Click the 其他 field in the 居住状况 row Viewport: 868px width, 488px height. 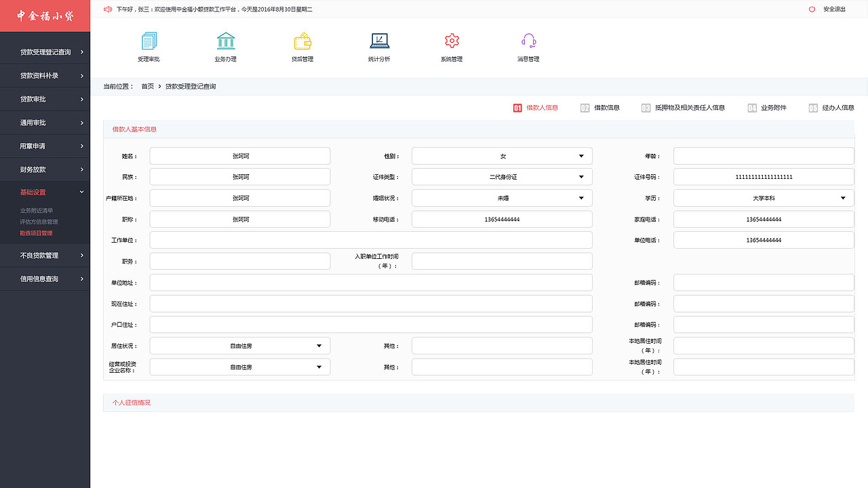pyautogui.click(x=502, y=346)
